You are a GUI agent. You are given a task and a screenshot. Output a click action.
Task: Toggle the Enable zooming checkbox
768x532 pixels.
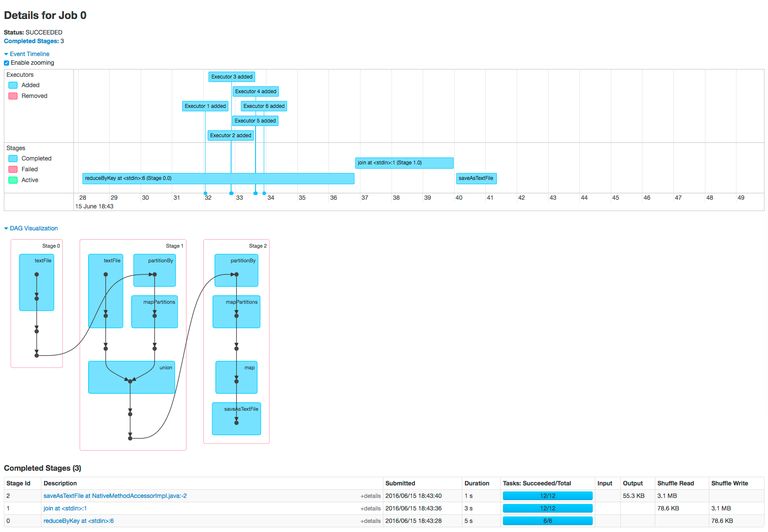[x=6, y=63]
